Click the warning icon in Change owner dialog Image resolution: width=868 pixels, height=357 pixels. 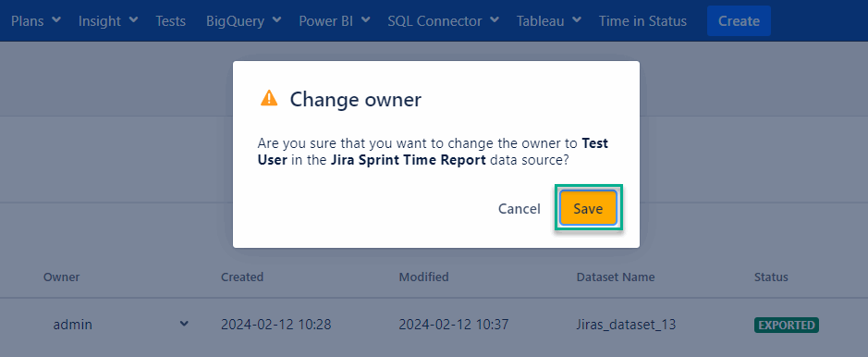coord(269,99)
